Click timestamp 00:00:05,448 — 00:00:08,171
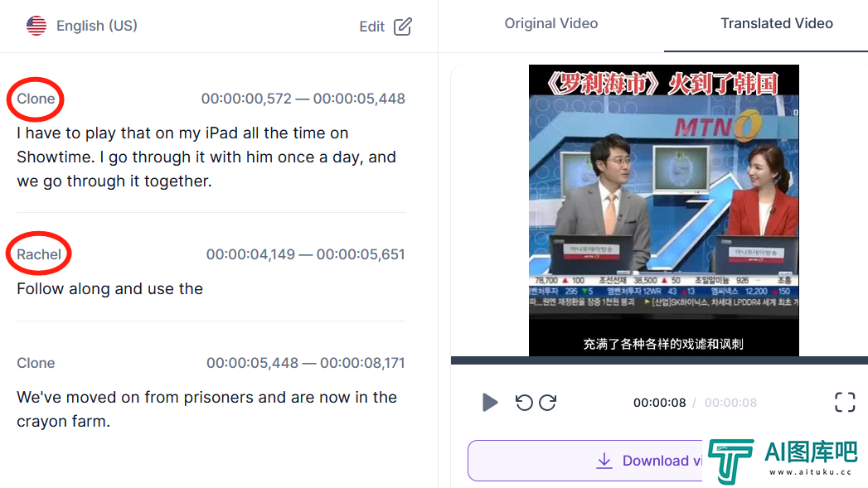This screenshot has width=868, height=488. click(306, 363)
